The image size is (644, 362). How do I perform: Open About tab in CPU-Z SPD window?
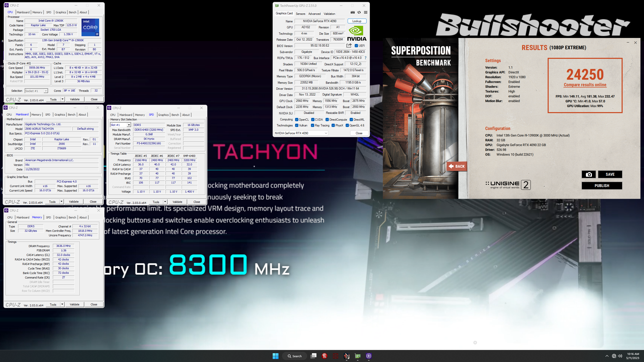186,115
